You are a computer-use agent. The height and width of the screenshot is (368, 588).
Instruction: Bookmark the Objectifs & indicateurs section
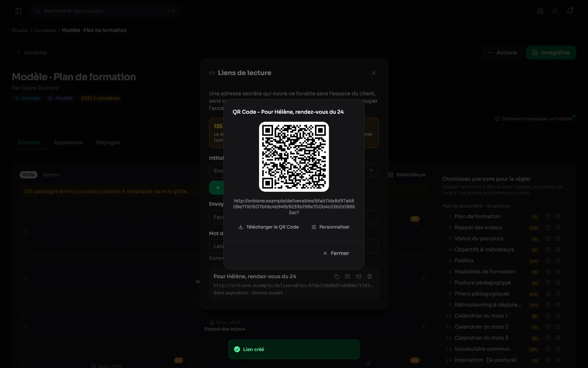pyautogui.click(x=558, y=250)
